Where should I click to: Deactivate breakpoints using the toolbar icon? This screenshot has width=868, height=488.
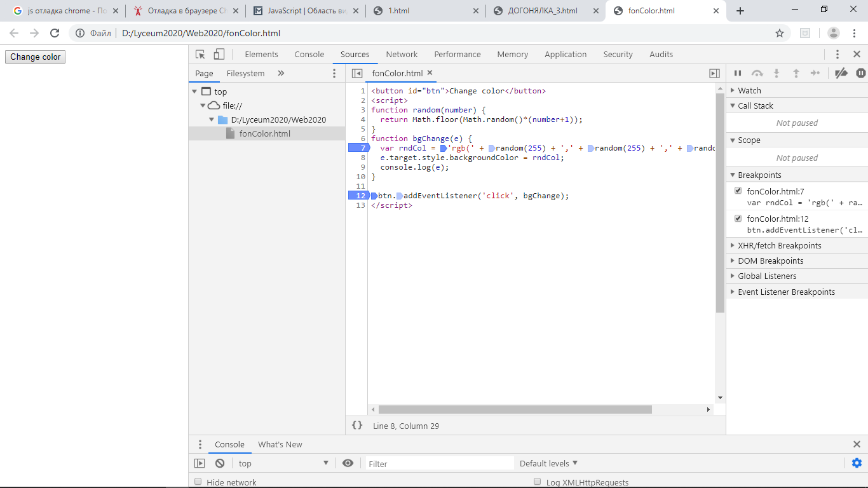coord(841,74)
